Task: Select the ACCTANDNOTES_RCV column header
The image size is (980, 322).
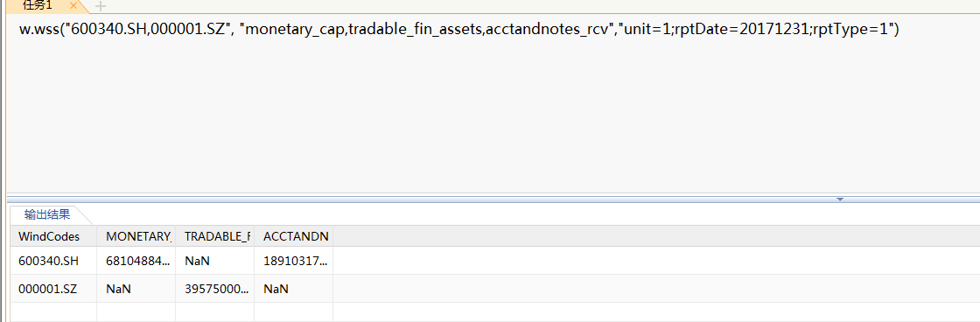Action: [x=294, y=236]
